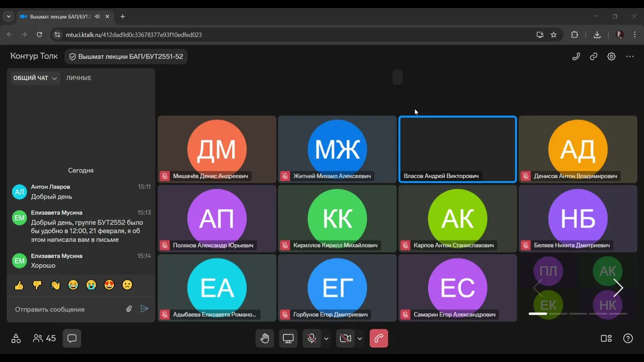Open the help question mark
This screenshot has width=644, height=362.
(628, 338)
